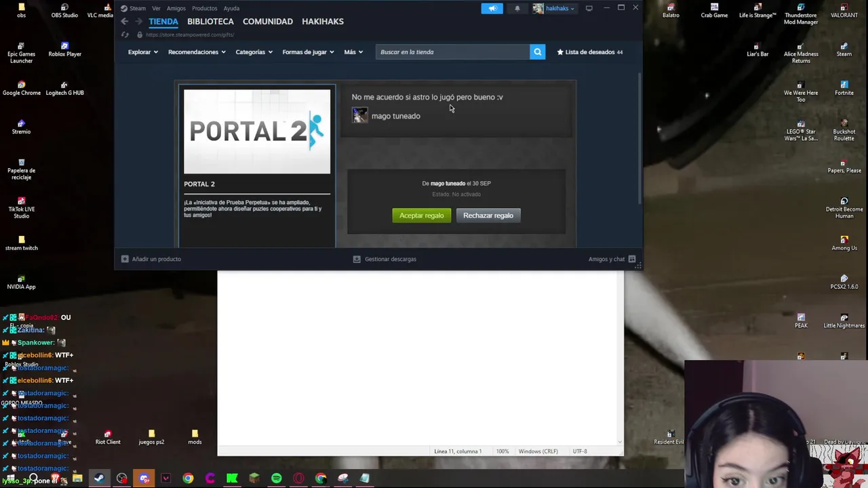
Task: Click Notepad's UTF-8 encoding status entry
Action: click(x=580, y=451)
